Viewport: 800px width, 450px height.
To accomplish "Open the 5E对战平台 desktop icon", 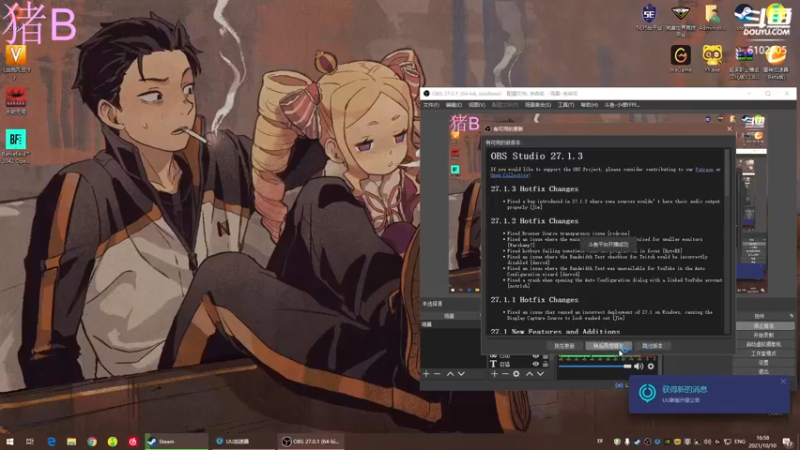I will pyautogui.click(x=649, y=17).
